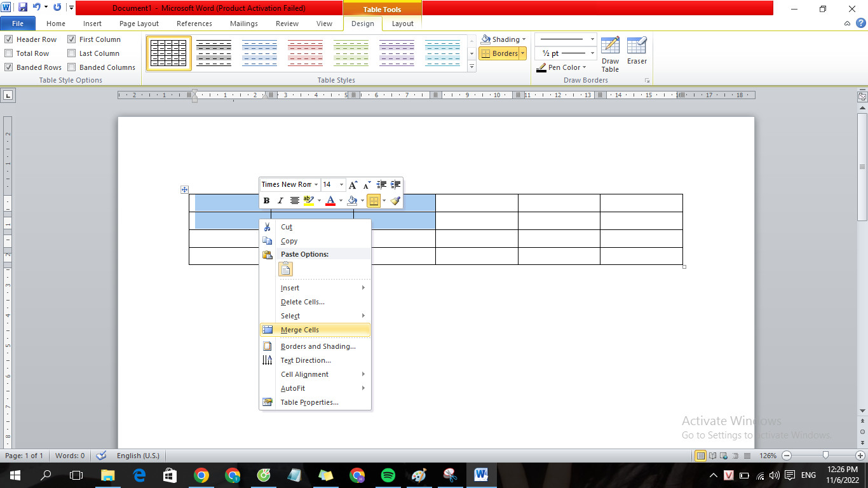Click Increase Indent in mini toolbar
This screenshot has height=488, width=868.
pyautogui.click(x=395, y=185)
